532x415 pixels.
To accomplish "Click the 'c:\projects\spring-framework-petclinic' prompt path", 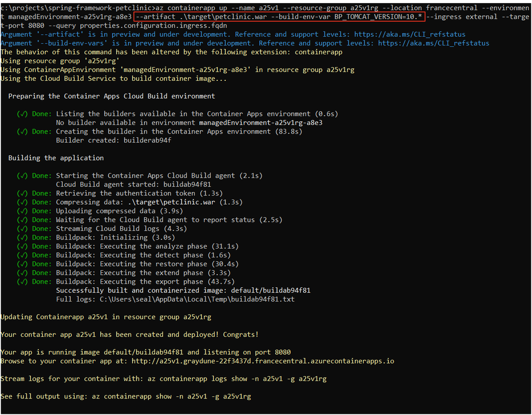I will pyautogui.click(x=76, y=8).
